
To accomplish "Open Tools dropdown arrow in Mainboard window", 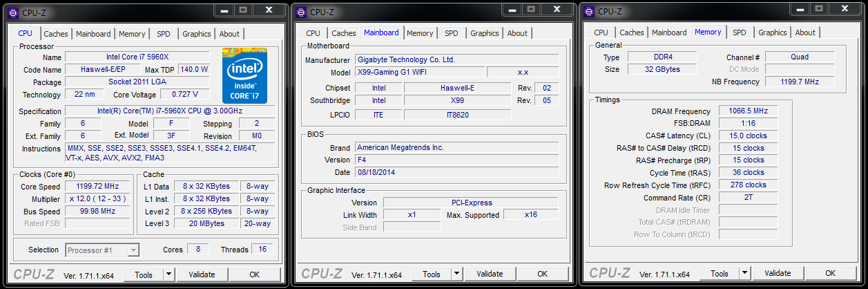I will click(457, 274).
